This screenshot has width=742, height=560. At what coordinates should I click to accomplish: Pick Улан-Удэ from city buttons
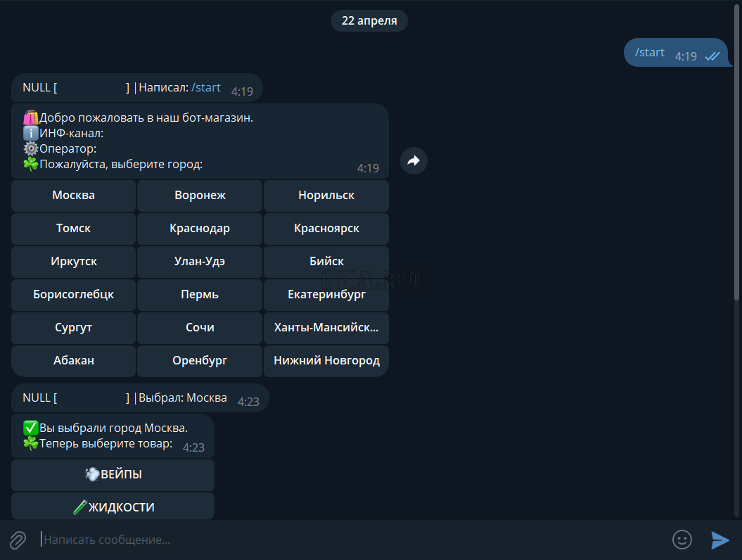coord(200,262)
